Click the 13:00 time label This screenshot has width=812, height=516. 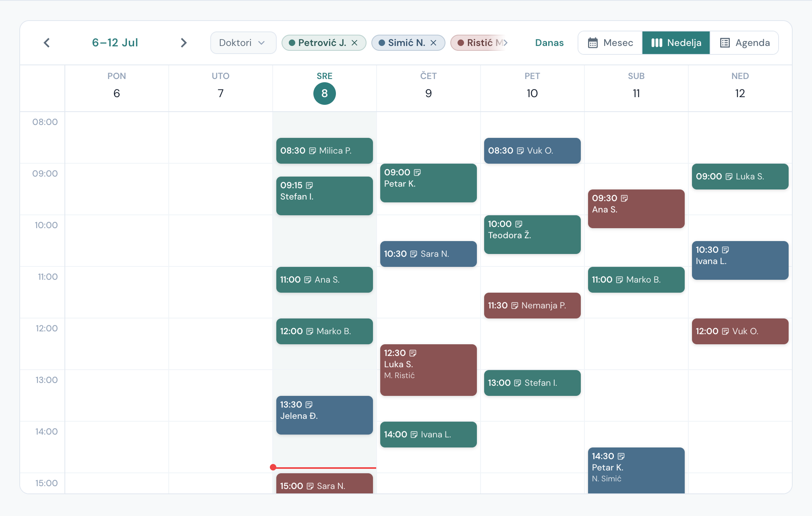[x=46, y=380]
